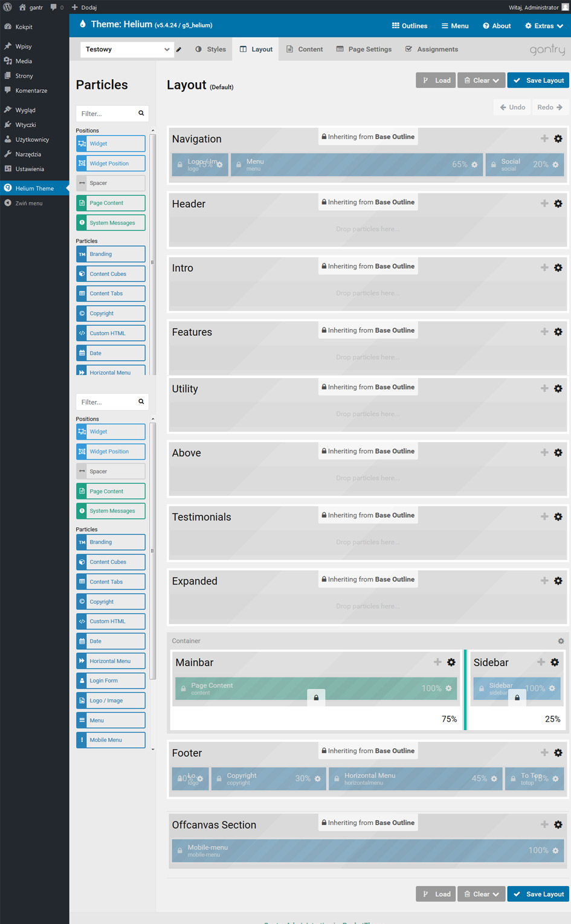Open the comments bubble in admin bar

(57, 7)
